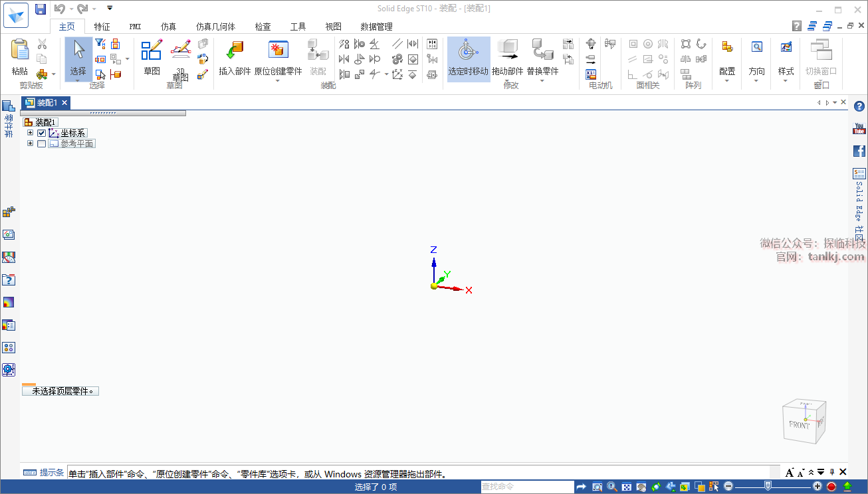Screen dimensions: 868x494
Task: Select the 原位创建零件 tool
Action: [x=278, y=50]
